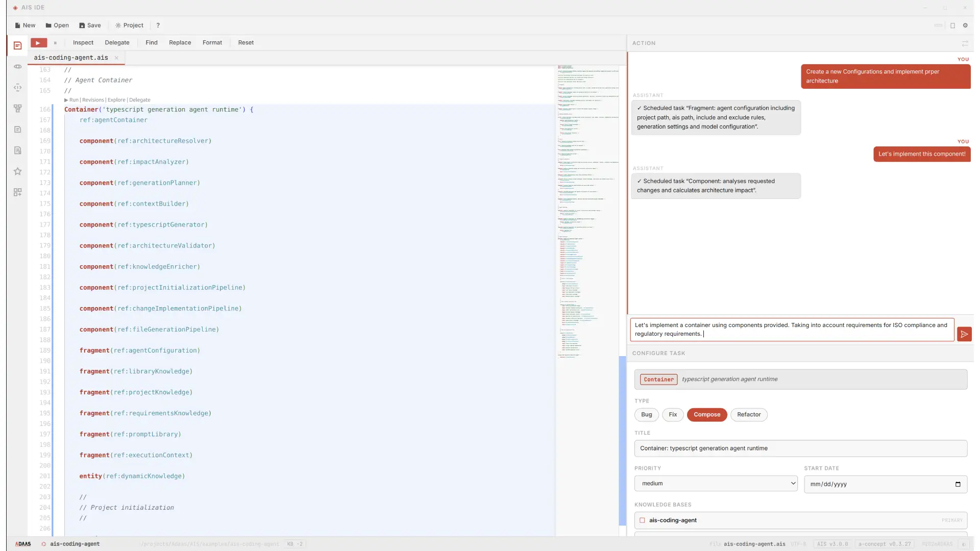
Task: Click entity(ref:dynamicKnowledge) code line
Action: [132, 477]
